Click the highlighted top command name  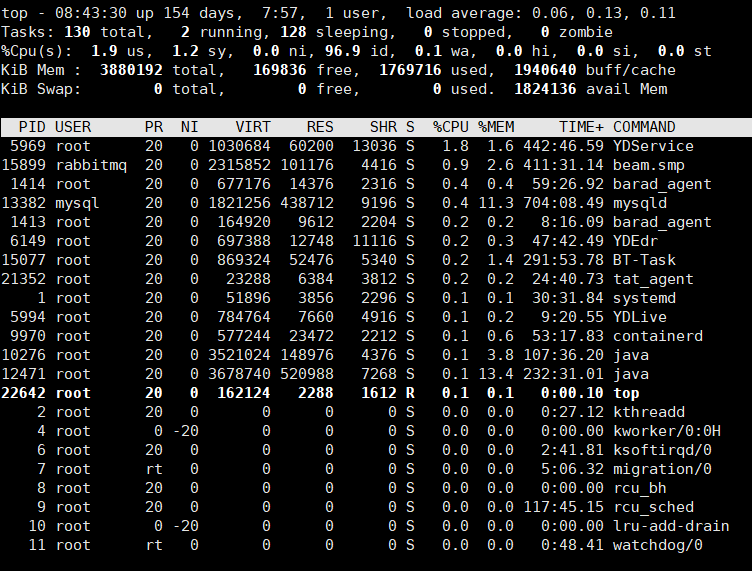coord(626,393)
